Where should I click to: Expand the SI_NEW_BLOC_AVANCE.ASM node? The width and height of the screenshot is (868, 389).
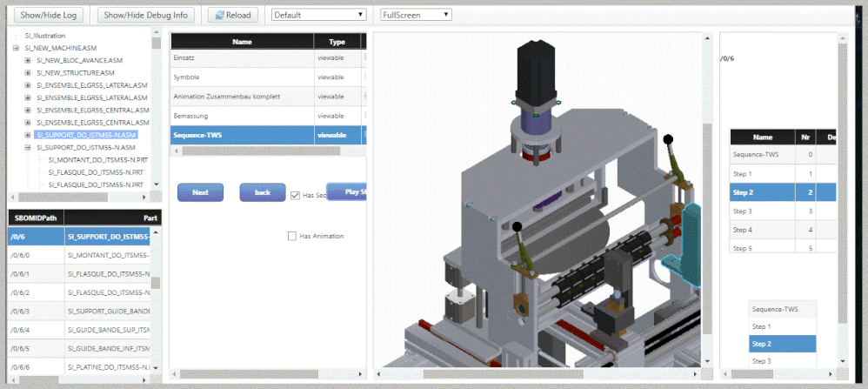28,60
